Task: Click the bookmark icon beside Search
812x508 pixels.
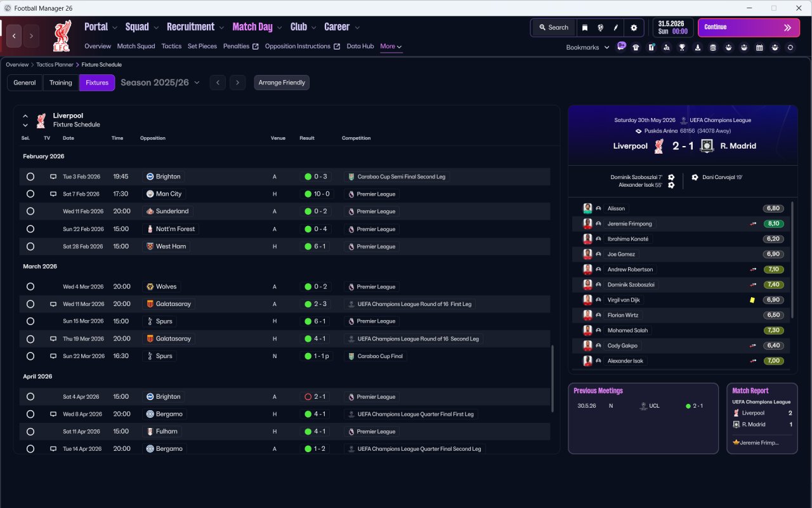Action: [585, 27]
